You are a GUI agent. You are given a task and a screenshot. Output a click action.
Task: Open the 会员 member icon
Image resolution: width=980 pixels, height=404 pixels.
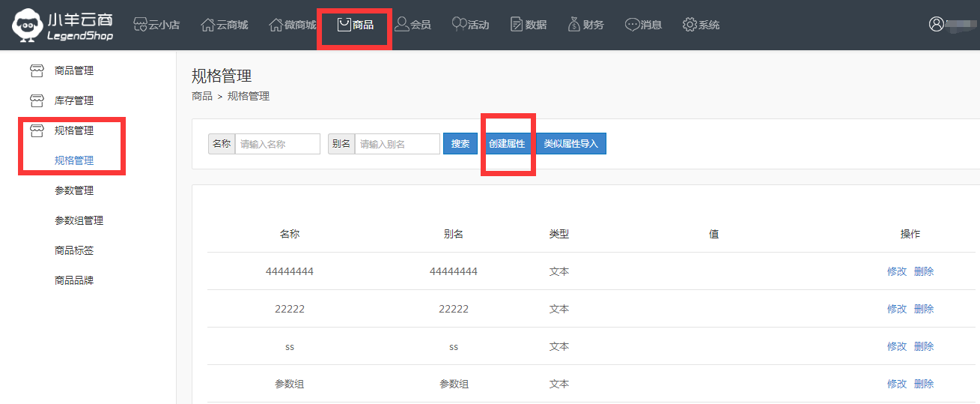(x=402, y=25)
